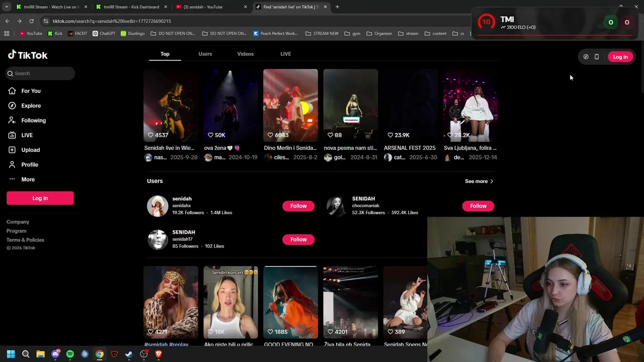Image resolution: width=644 pixels, height=362 pixels.
Task: Click the TikTok search field
Action: click(40, 73)
